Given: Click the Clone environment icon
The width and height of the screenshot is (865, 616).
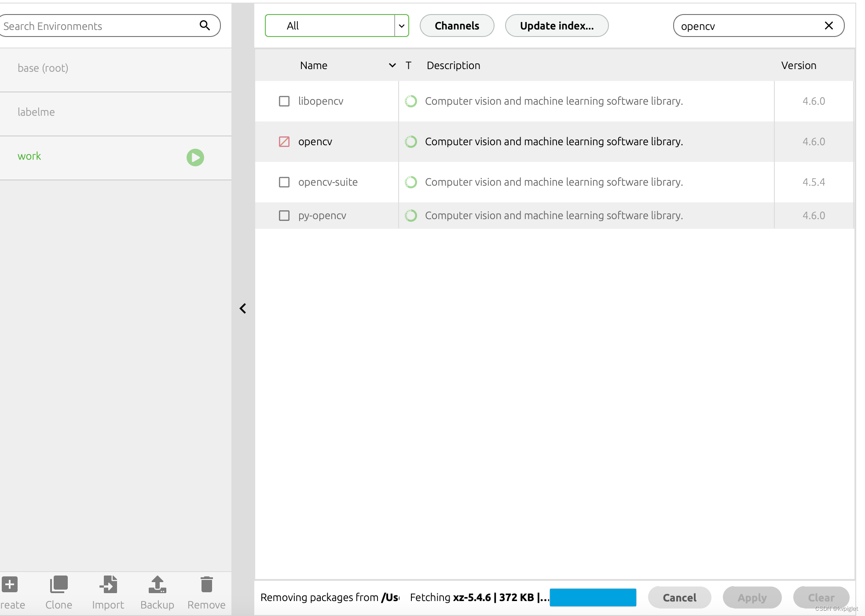Looking at the screenshot, I should 59,585.
